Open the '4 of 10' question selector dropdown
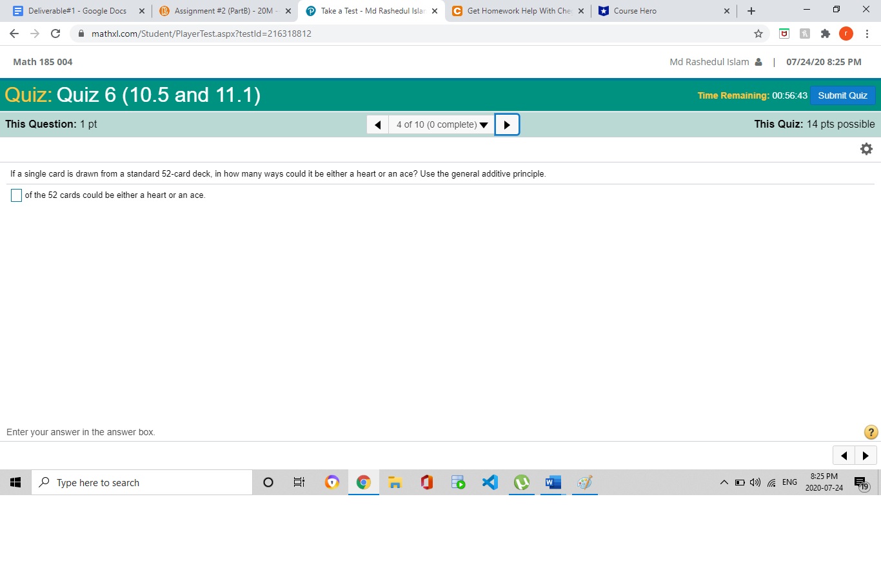Viewport: 881px width, 588px height. 440,124
